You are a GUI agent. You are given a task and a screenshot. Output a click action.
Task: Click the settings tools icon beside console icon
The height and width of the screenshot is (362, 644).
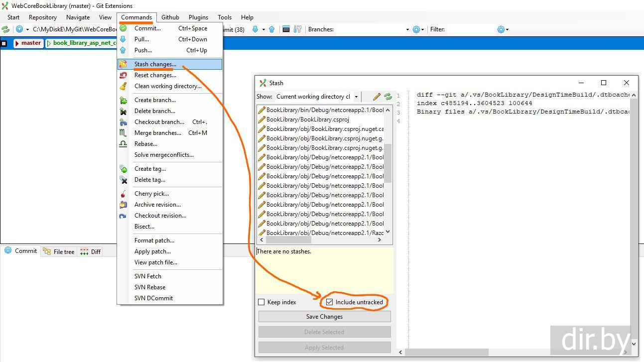click(x=297, y=29)
